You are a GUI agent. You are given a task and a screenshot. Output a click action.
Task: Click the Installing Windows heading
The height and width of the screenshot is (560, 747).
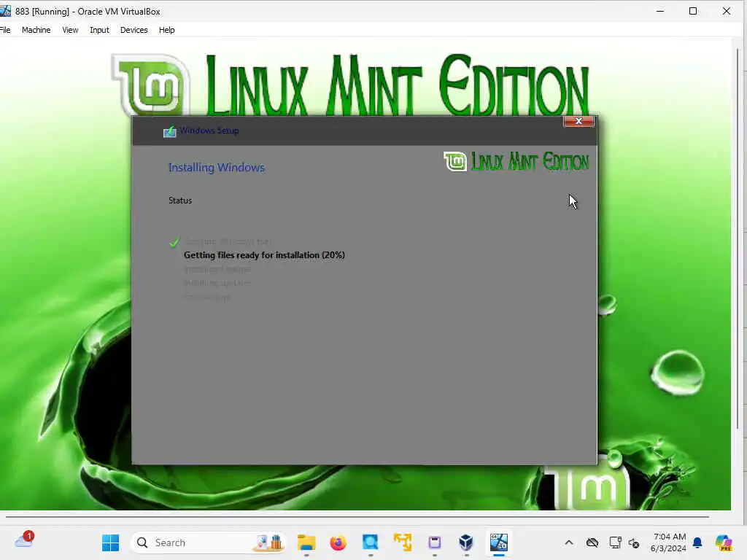tap(216, 168)
